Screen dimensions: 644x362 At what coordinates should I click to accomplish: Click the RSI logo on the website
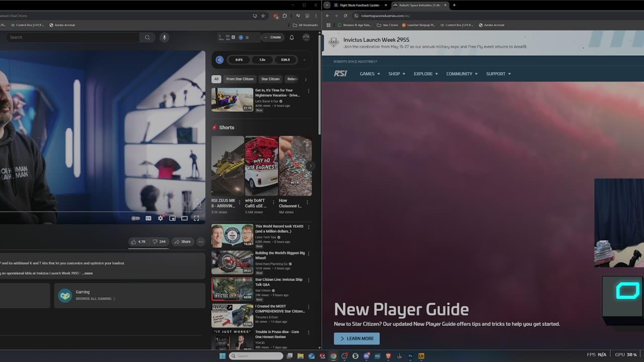(340, 73)
